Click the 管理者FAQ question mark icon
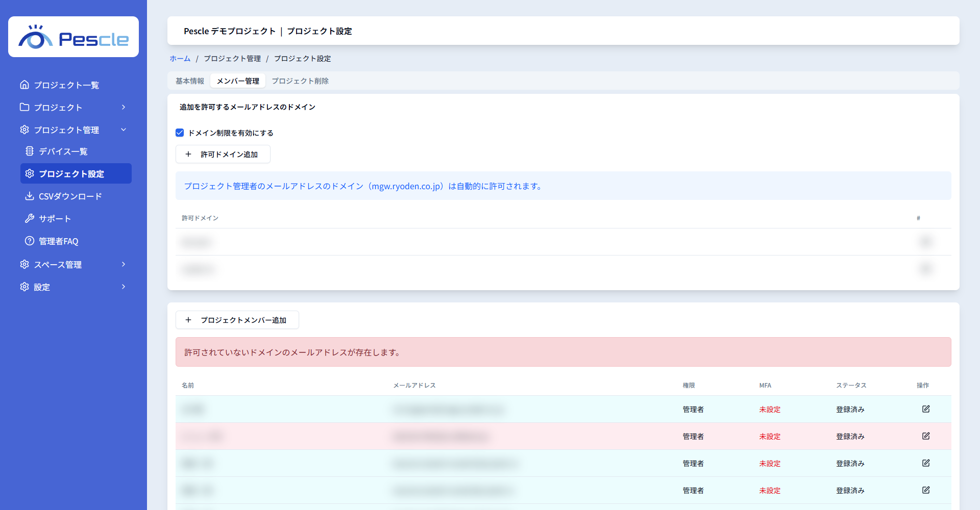This screenshot has height=510, width=980. 30,241
